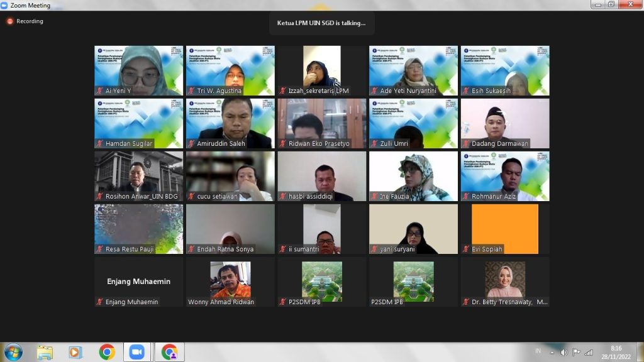
Task: Open the Chrome profile window in taskbar
Action: point(169,352)
